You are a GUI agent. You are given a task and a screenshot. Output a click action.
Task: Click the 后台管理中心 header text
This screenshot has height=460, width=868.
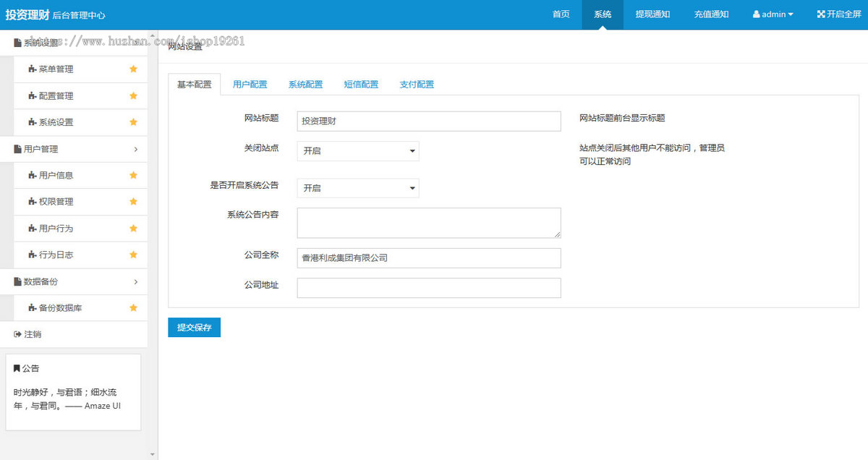pos(79,15)
